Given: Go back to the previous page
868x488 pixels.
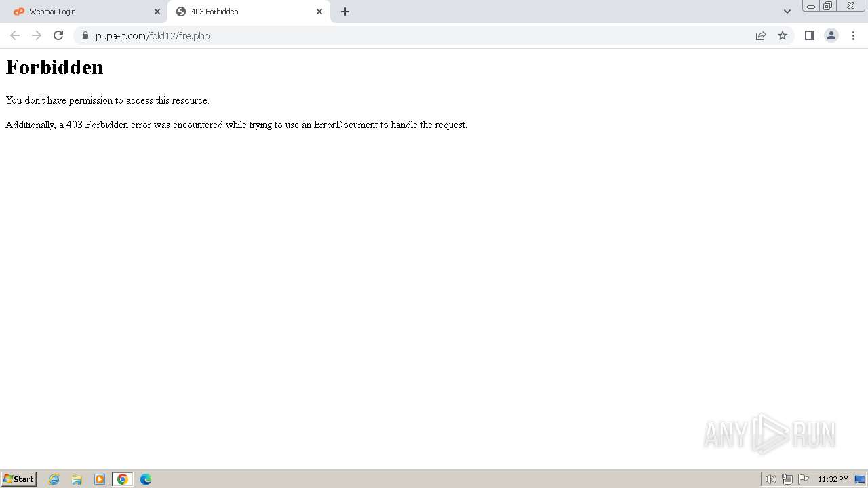Looking at the screenshot, I should pyautogui.click(x=15, y=35).
